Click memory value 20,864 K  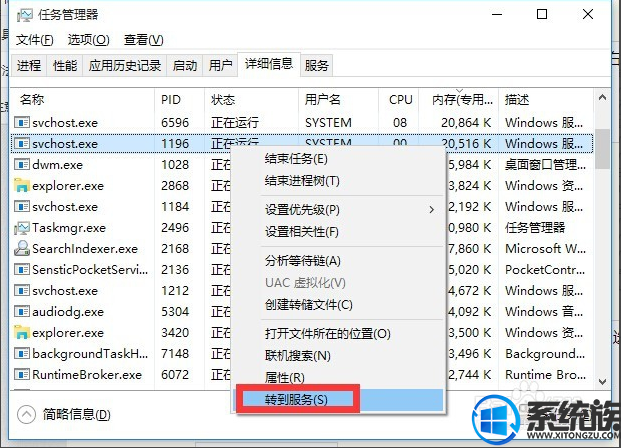click(x=466, y=123)
